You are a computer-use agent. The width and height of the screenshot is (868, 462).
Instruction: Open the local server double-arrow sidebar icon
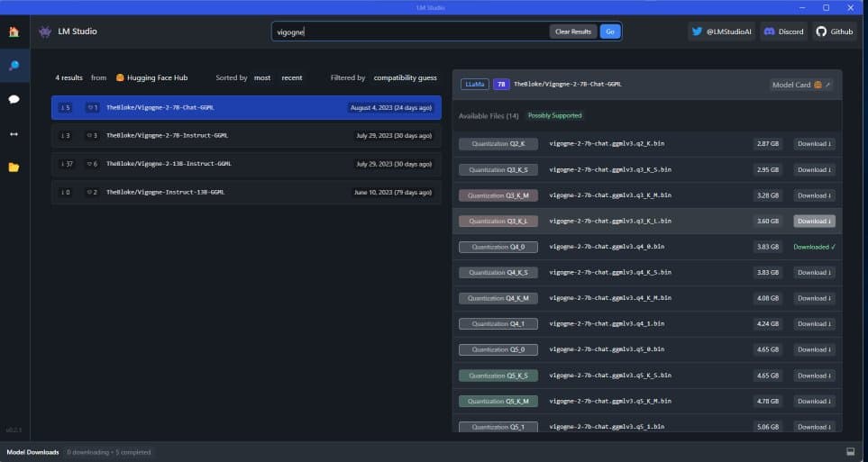click(14, 134)
